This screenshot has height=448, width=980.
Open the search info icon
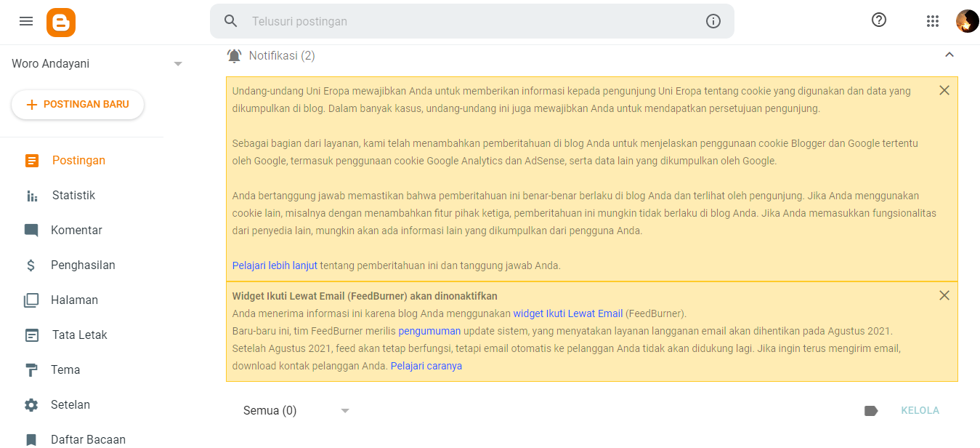[x=713, y=21]
